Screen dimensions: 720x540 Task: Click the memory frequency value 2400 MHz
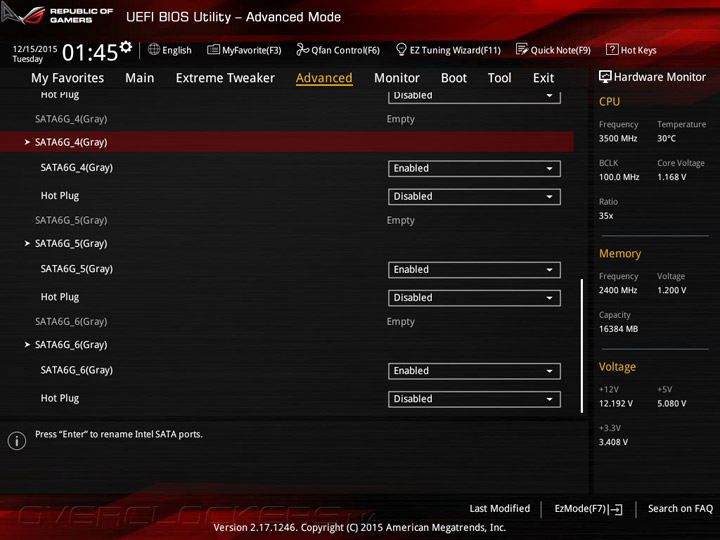coord(618,290)
